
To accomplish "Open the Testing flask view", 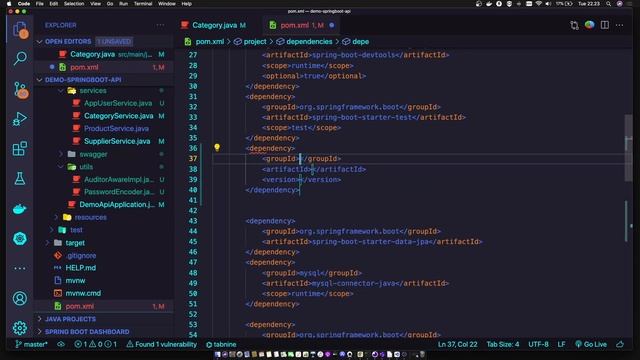I will pyautogui.click(x=20, y=178).
